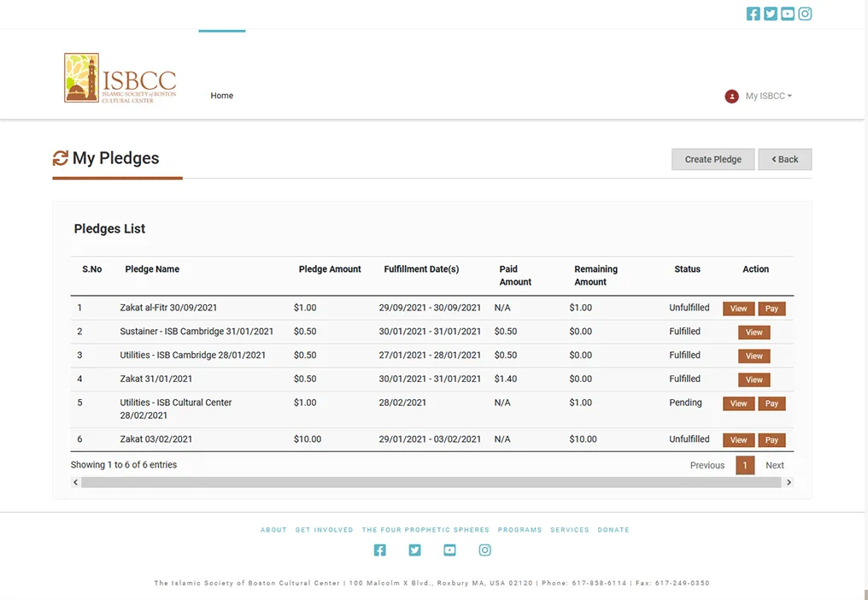Sort by Fulfillment Date(s) column header
The image size is (868, 600).
[421, 269]
